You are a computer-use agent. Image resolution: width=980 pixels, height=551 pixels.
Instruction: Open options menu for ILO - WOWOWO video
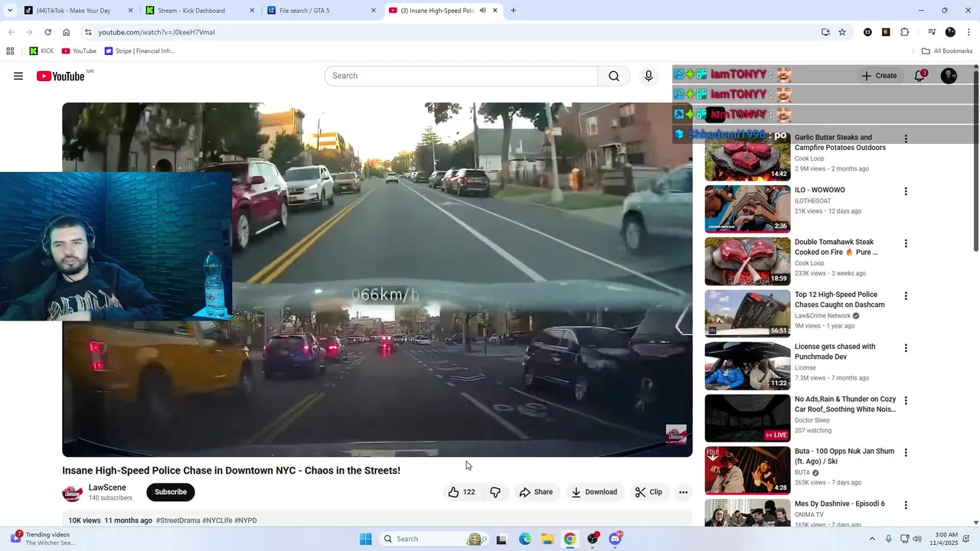pyautogui.click(x=906, y=191)
